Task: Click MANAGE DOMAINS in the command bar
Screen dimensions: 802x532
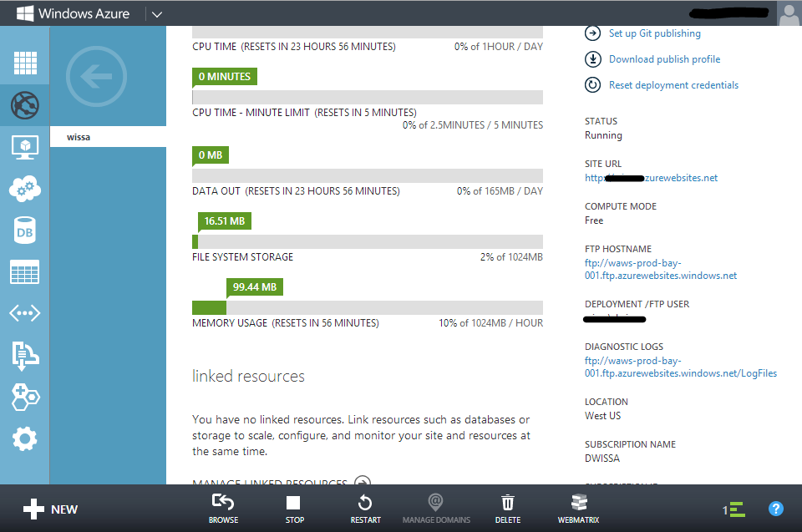Action: tap(436, 509)
